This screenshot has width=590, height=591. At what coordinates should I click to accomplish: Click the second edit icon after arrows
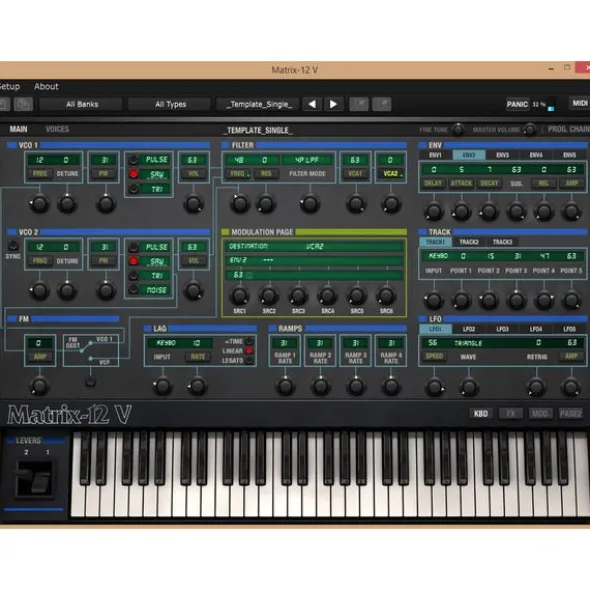(x=382, y=104)
